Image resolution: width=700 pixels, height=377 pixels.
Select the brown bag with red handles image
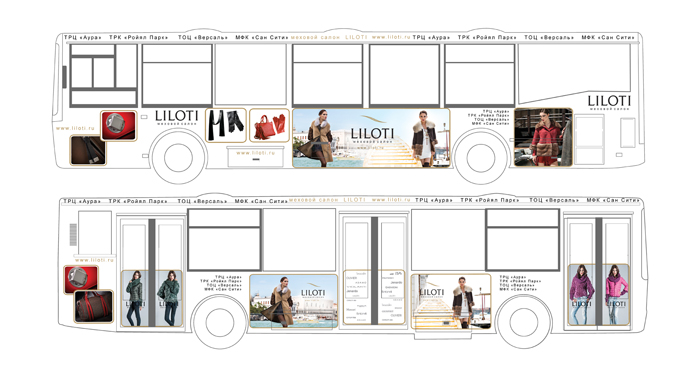pos(94,306)
